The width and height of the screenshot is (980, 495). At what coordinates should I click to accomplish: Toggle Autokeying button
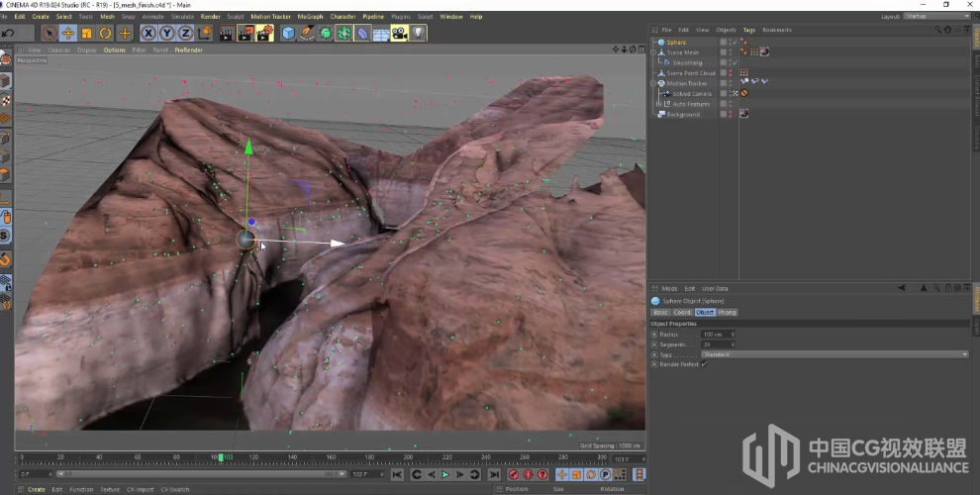[529, 475]
